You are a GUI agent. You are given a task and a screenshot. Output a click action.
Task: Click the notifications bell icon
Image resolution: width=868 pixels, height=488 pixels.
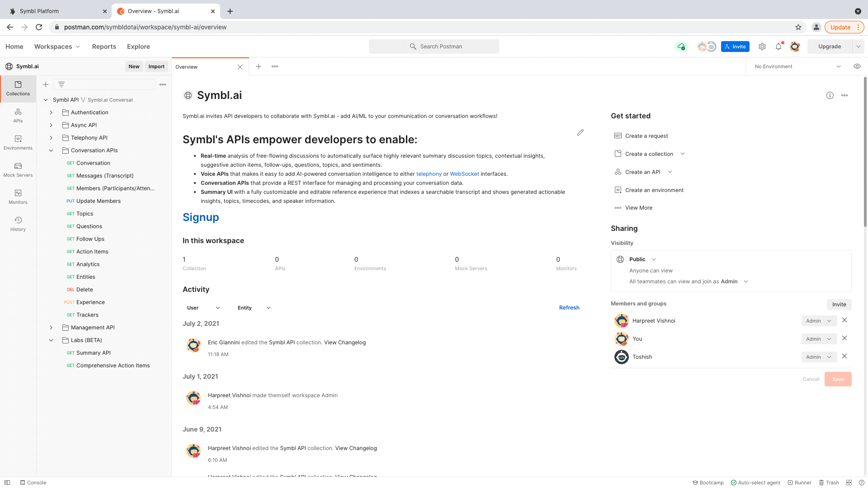[778, 47]
